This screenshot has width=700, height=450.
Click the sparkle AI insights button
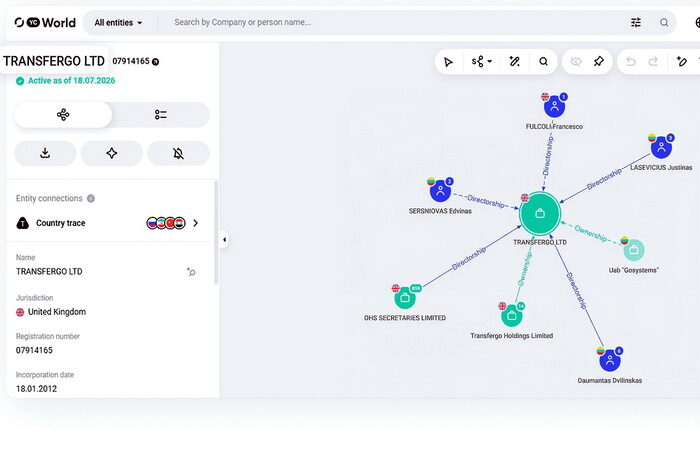click(x=112, y=153)
